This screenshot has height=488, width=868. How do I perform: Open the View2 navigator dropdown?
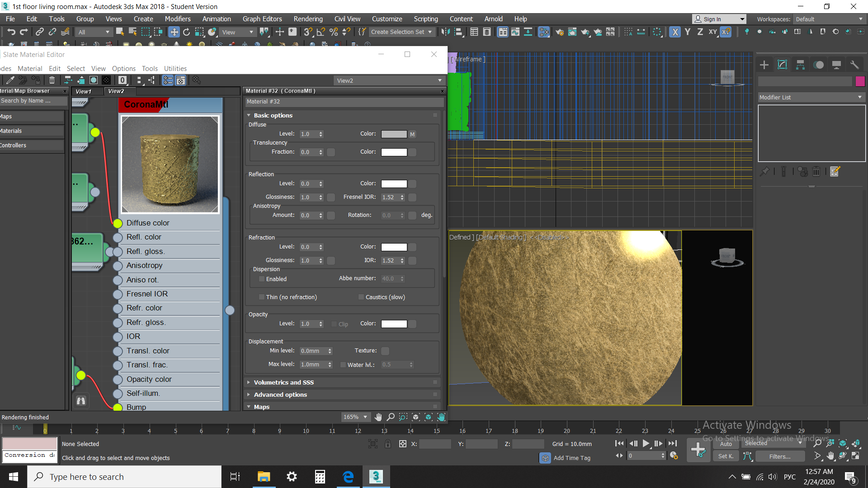click(x=389, y=80)
